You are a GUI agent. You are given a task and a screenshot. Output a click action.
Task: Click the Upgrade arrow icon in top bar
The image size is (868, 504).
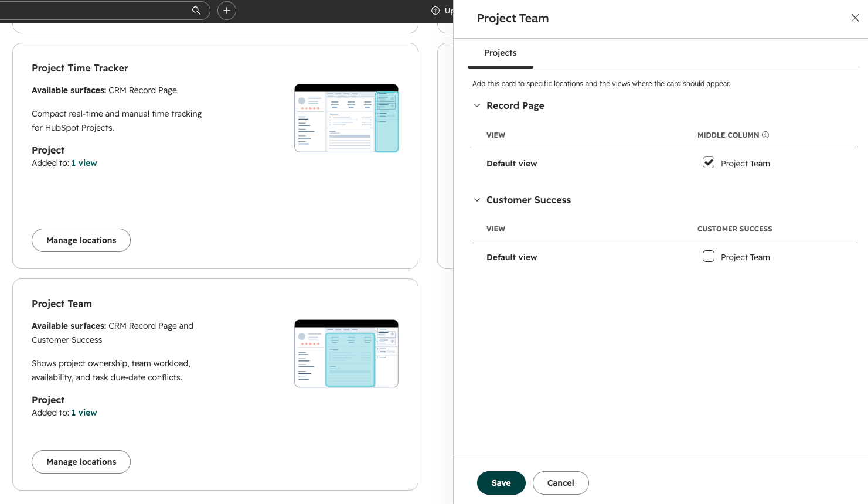tap(435, 11)
